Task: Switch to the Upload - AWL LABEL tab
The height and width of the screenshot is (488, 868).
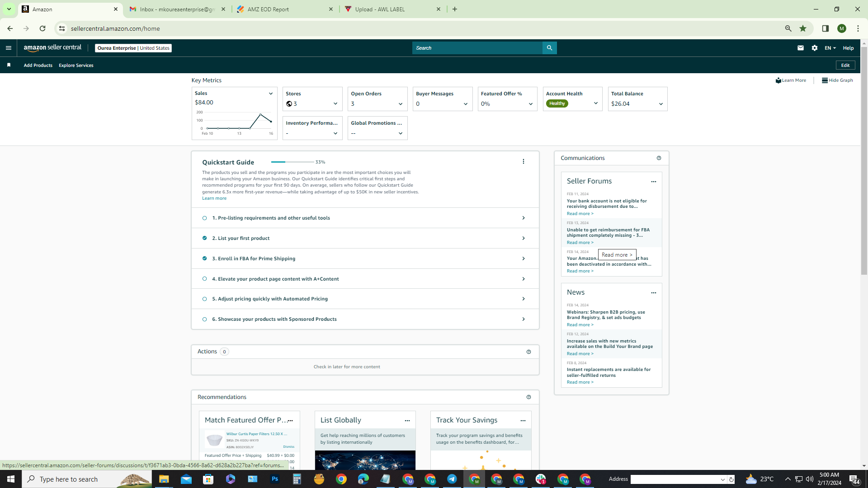Action: click(x=392, y=9)
